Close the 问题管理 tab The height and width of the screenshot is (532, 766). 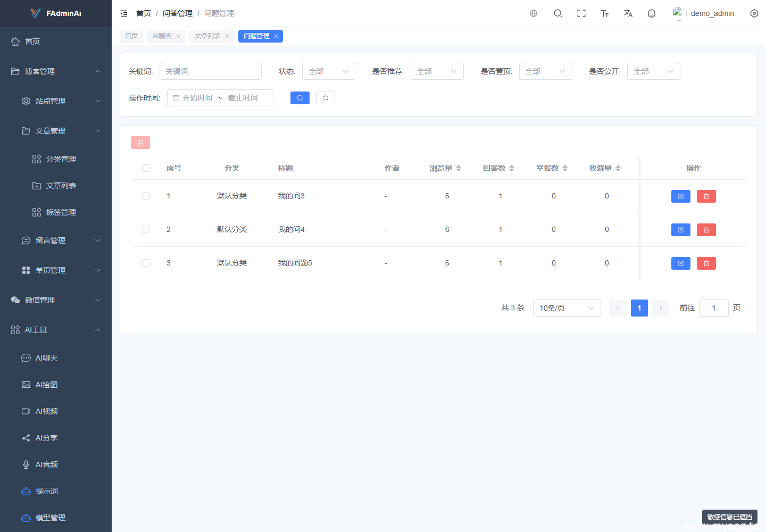[x=276, y=36]
